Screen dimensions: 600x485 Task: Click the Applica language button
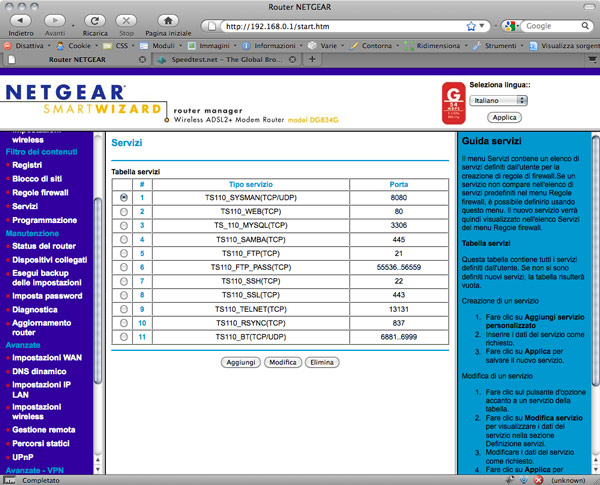pyautogui.click(x=504, y=118)
